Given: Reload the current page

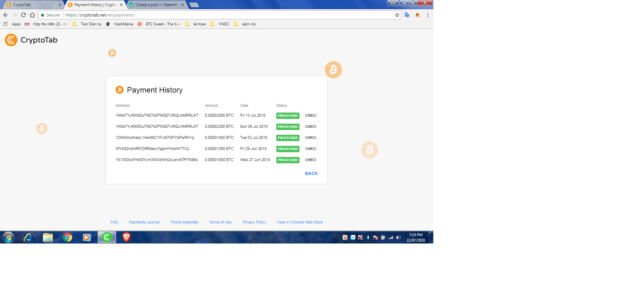Looking at the screenshot, I should point(23,15).
